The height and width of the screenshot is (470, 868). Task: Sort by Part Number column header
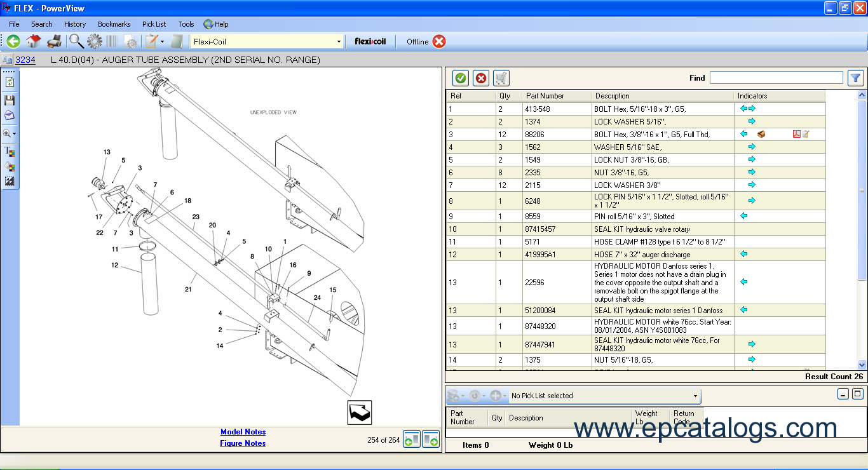coord(557,96)
